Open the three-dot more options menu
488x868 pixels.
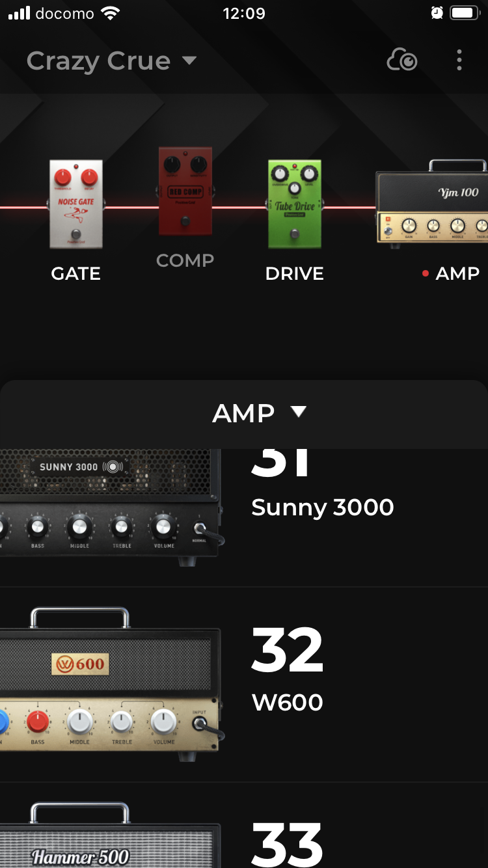coord(459,61)
